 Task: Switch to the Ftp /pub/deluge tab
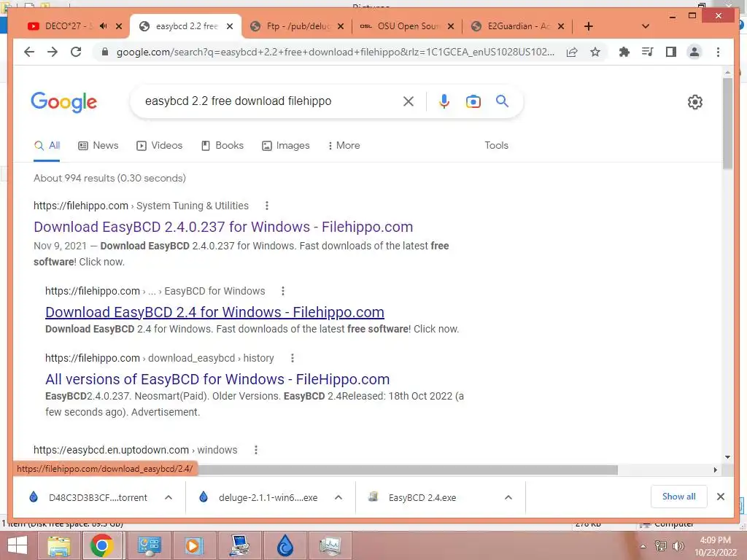[x=296, y=26]
